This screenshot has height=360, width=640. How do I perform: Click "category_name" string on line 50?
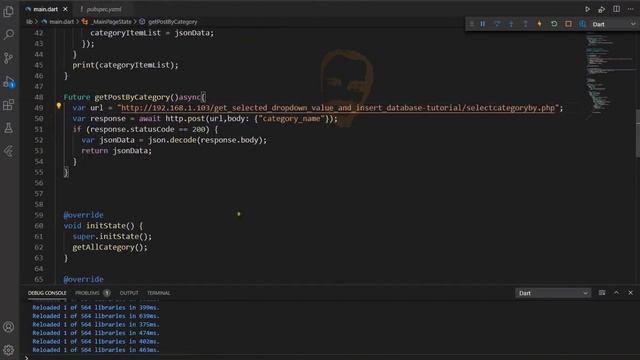[x=291, y=118]
